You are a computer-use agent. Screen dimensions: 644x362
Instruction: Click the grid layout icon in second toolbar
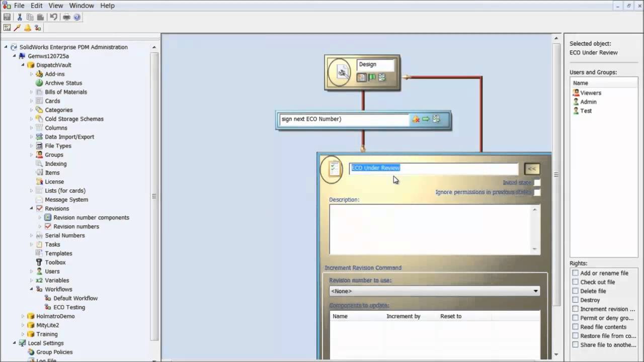7,28
